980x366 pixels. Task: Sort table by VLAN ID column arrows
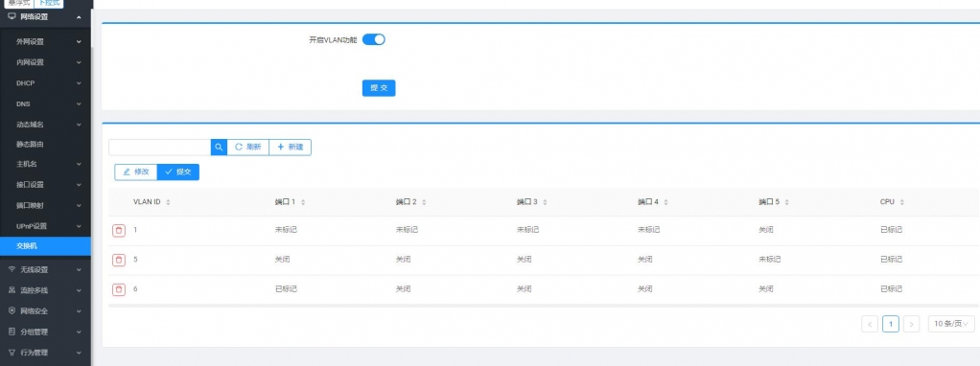[168, 202]
